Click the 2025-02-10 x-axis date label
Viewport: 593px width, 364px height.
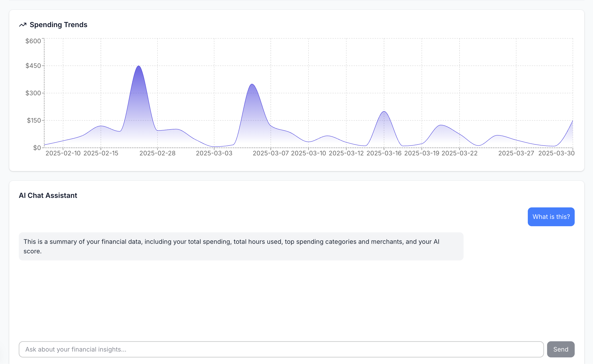click(x=63, y=153)
